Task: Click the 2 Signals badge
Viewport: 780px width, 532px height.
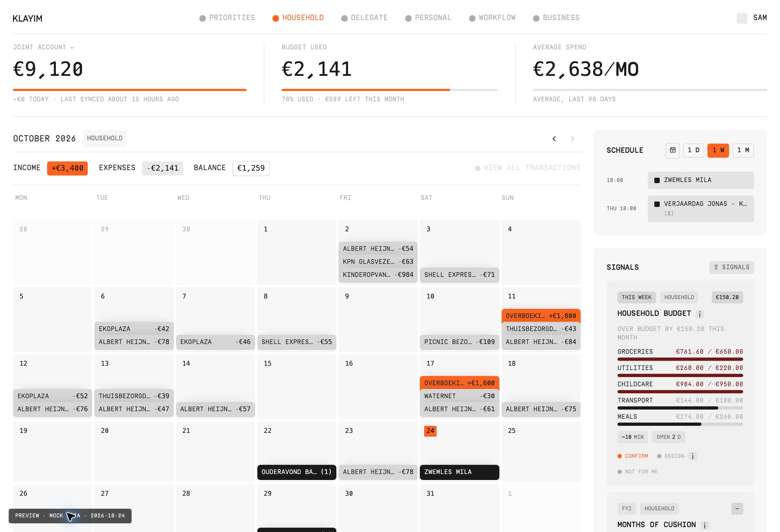Action: [732, 268]
